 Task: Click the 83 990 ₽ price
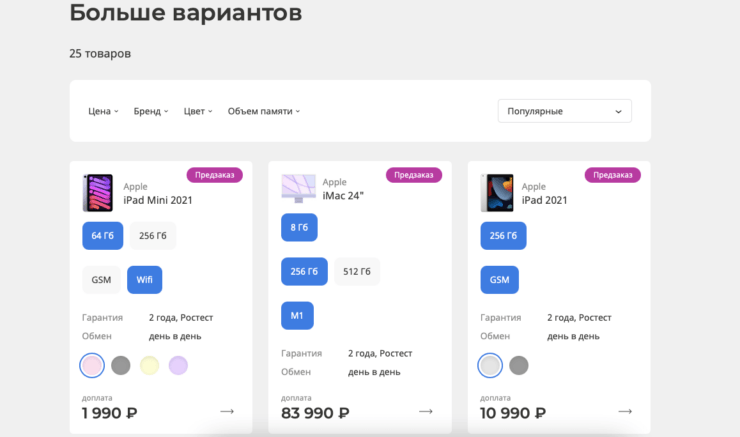(x=315, y=413)
